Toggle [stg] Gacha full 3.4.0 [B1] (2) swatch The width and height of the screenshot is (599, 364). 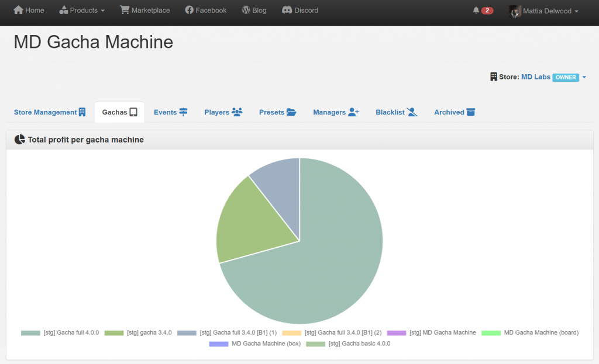tap(291, 333)
